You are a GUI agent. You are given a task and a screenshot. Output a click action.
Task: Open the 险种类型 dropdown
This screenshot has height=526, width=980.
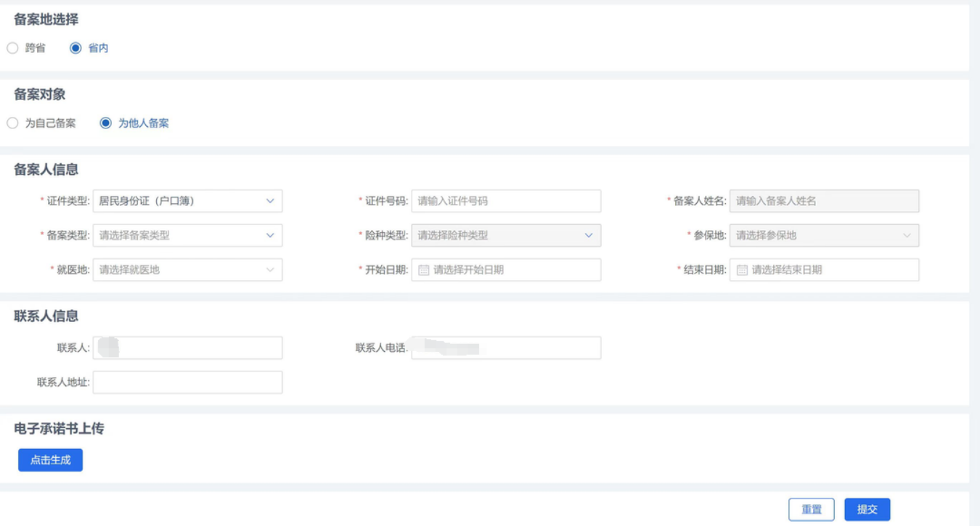(505, 235)
